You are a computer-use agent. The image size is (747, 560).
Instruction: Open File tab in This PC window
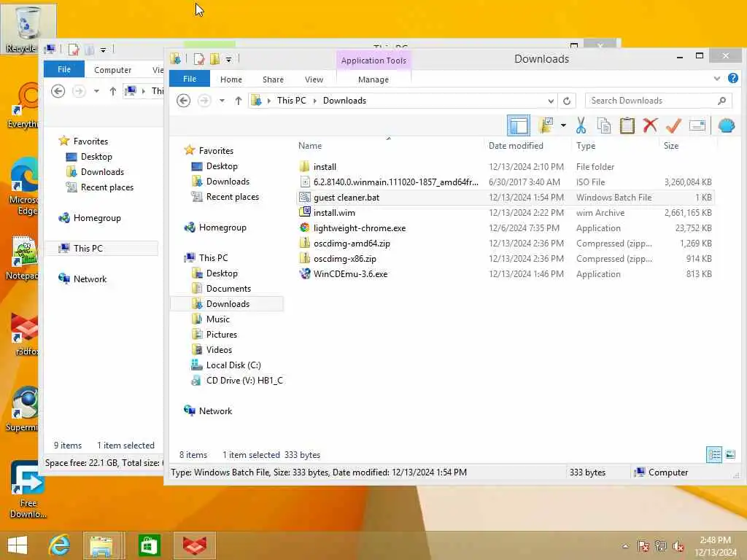(64, 69)
